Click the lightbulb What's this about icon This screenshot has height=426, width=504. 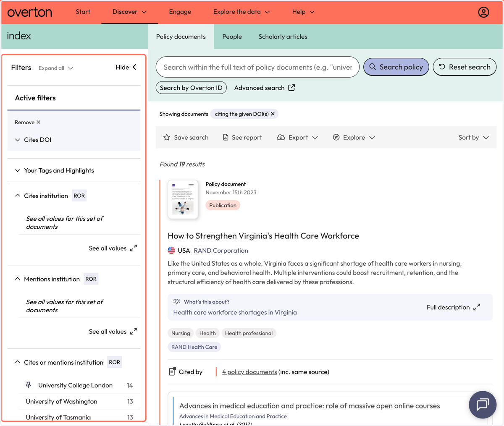tap(177, 301)
